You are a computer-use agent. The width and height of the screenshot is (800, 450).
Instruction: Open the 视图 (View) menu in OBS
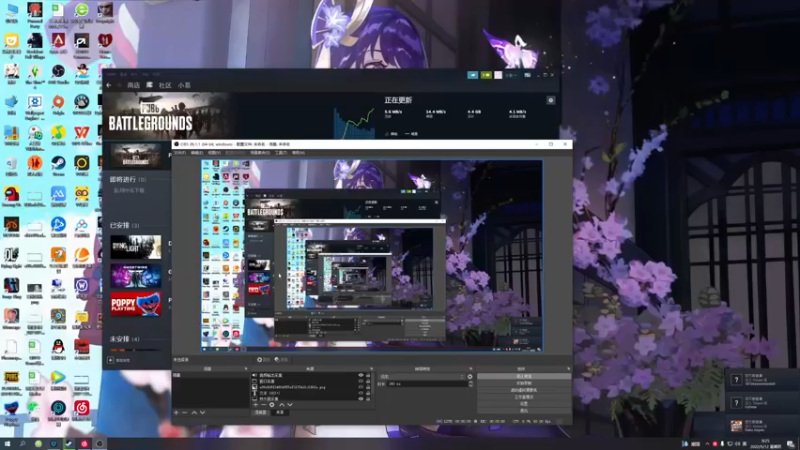pos(214,153)
